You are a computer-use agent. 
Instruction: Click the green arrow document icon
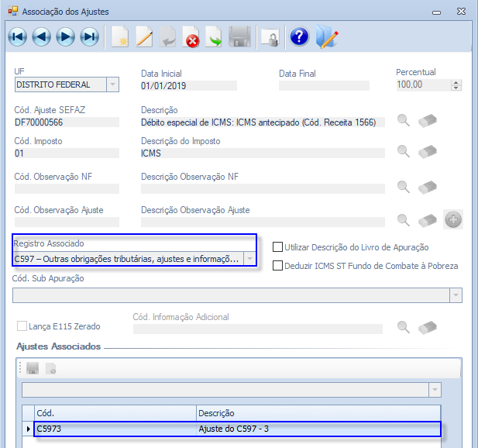click(x=214, y=37)
